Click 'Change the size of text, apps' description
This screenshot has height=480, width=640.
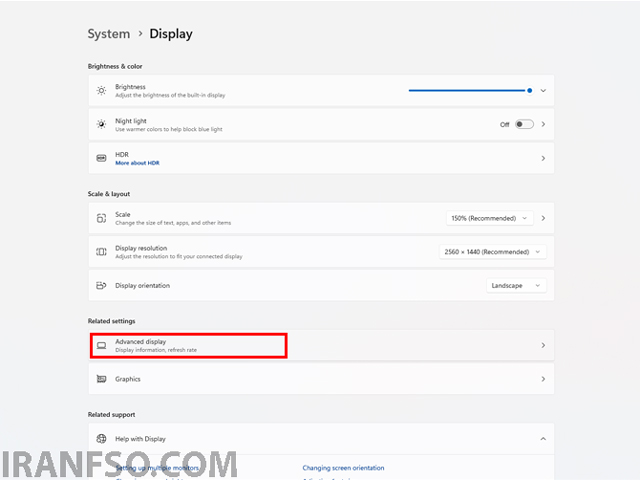[173, 223]
